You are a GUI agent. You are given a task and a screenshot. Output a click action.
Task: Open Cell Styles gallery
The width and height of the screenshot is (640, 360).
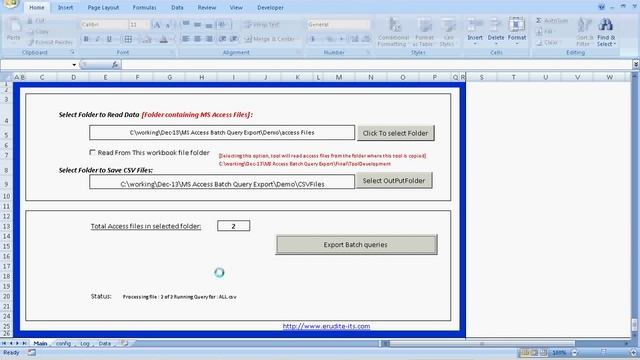point(448,32)
